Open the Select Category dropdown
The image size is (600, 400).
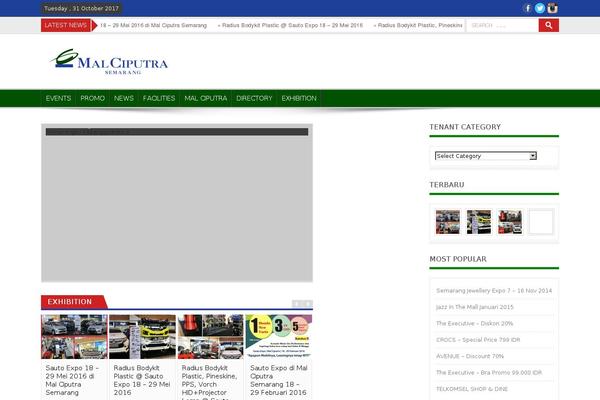pyautogui.click(x=486, y=156)
